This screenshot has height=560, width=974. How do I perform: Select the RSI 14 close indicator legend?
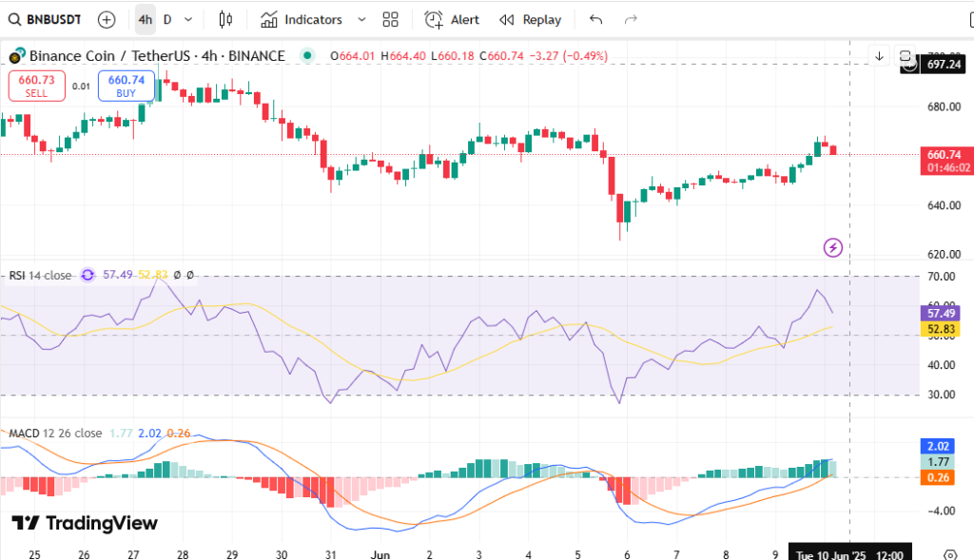point(40,275)
